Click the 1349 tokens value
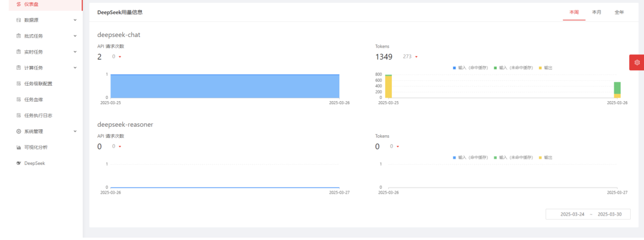The height and width of the screenshot is (240, 644). point(384,57)
